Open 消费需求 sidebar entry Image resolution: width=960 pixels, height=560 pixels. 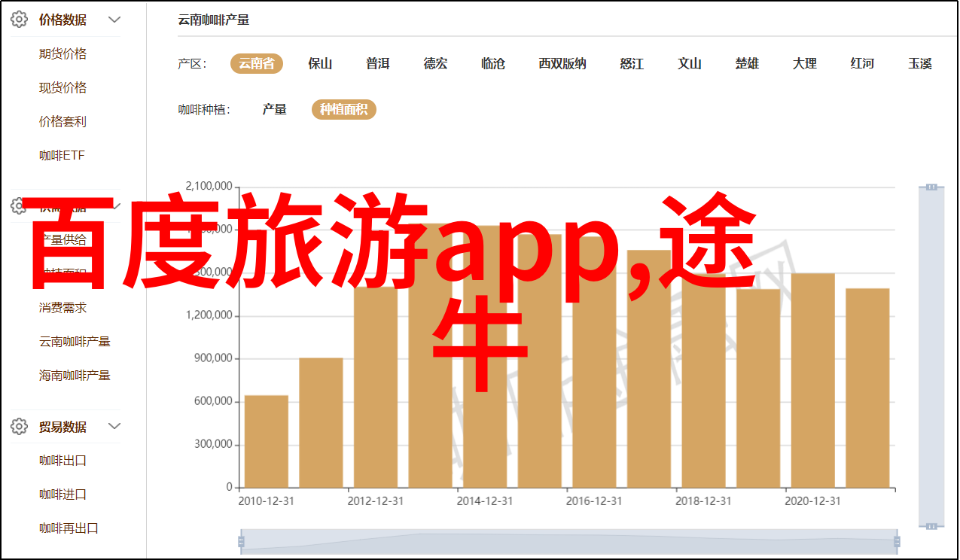click(63, 307)
